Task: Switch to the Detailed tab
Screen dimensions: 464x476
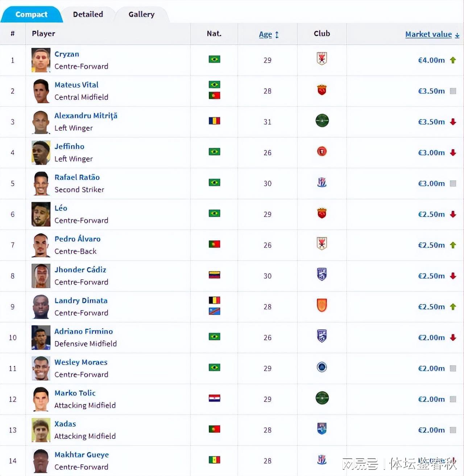Action: click(88, 14)
